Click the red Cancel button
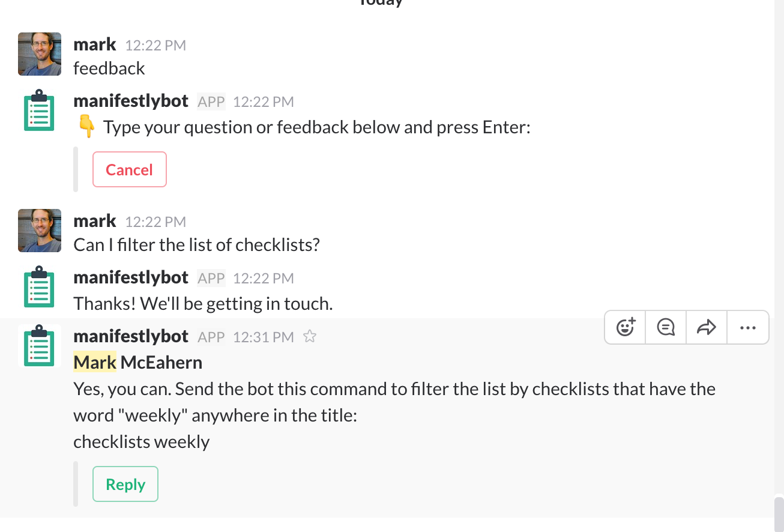This screenshot has width=784, height=532. 130,169
